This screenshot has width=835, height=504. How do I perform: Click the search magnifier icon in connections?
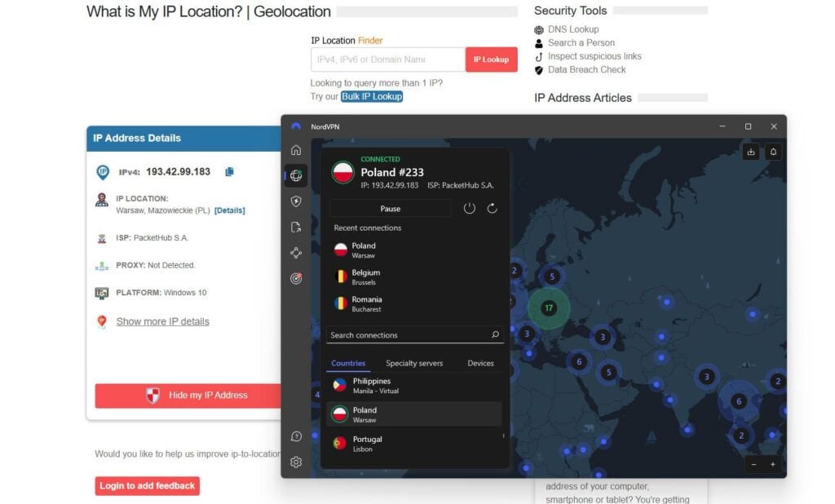(495, 334)
